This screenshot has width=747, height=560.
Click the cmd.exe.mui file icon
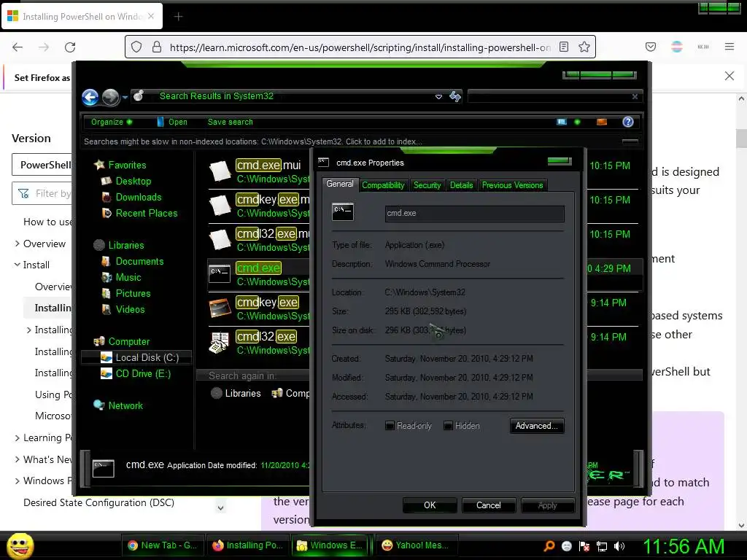click(x=220, y=171)
